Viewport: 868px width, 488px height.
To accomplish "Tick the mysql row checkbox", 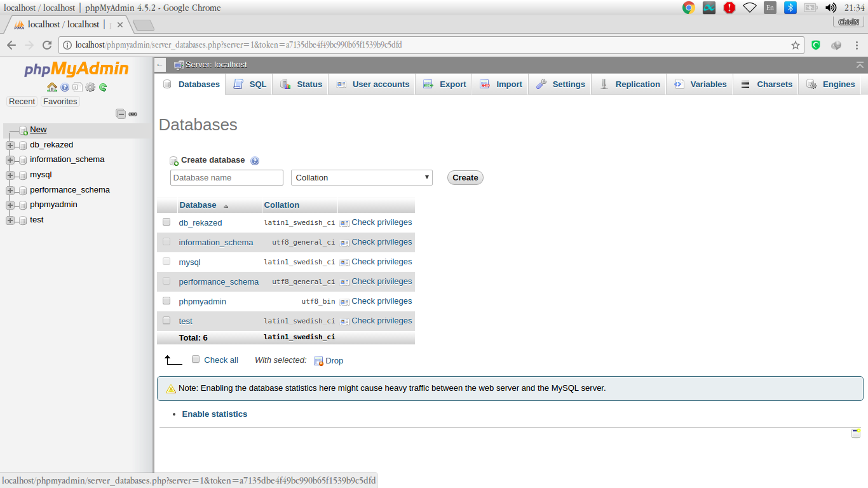I will pos(166,261).
